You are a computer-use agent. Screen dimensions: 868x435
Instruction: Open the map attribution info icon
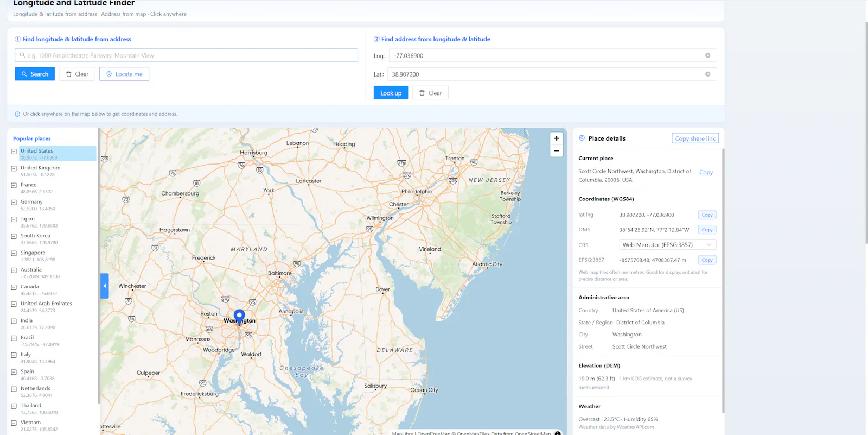pyautogui.click(x=558, y=433)
